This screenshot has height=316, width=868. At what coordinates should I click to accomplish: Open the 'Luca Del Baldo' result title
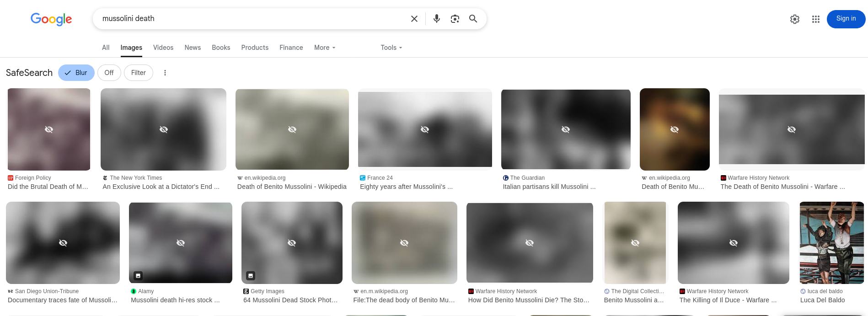pyautogui.click(x=823, y=300)
